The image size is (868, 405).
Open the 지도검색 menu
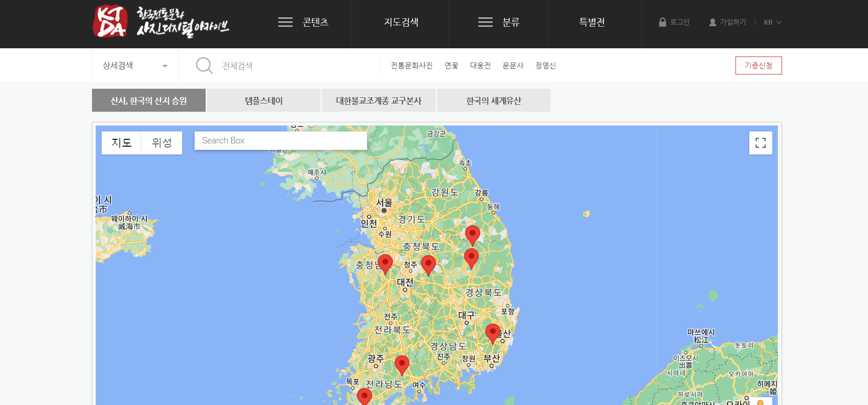click(401, 22)
